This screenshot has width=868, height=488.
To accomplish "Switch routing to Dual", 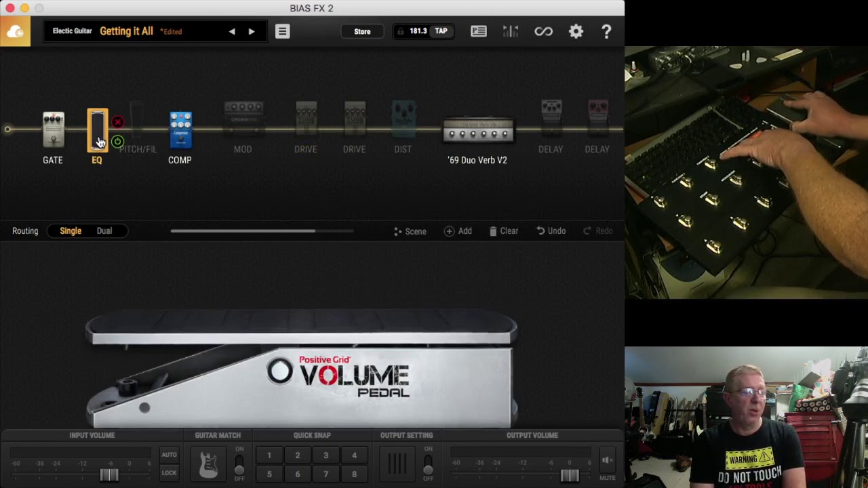I will point(104,231).
